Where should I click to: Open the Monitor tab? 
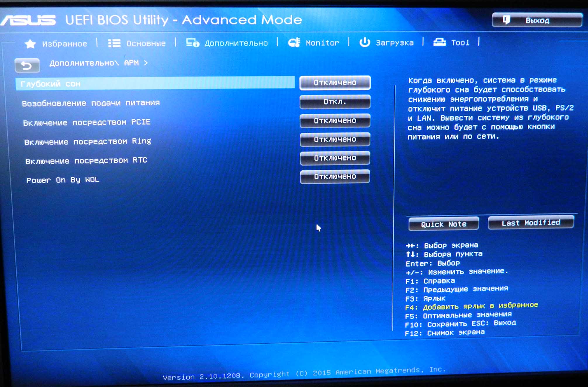point(322,43)
